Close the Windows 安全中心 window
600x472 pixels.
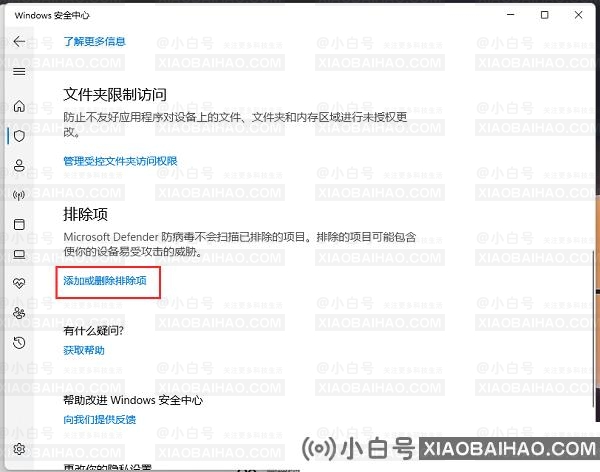579,15
